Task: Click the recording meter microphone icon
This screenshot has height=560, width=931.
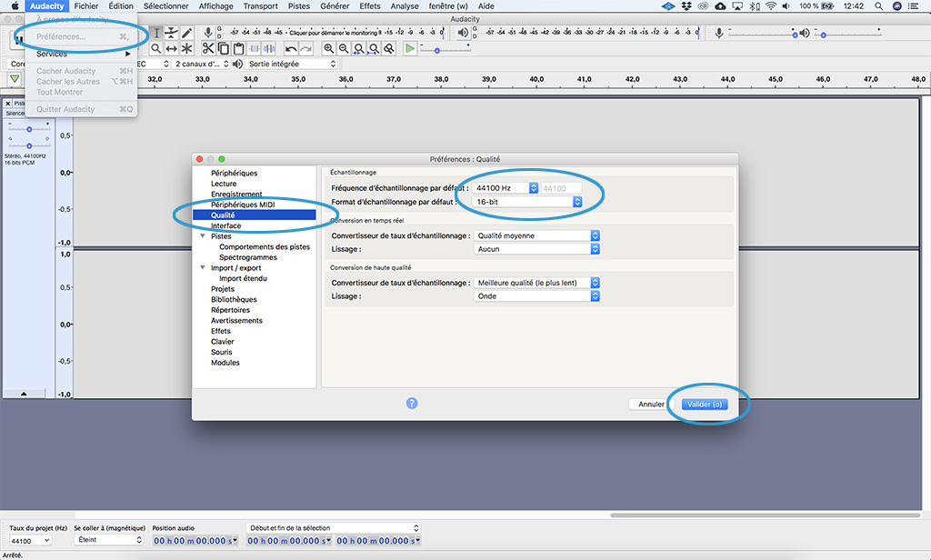Action: pos(208,33)
